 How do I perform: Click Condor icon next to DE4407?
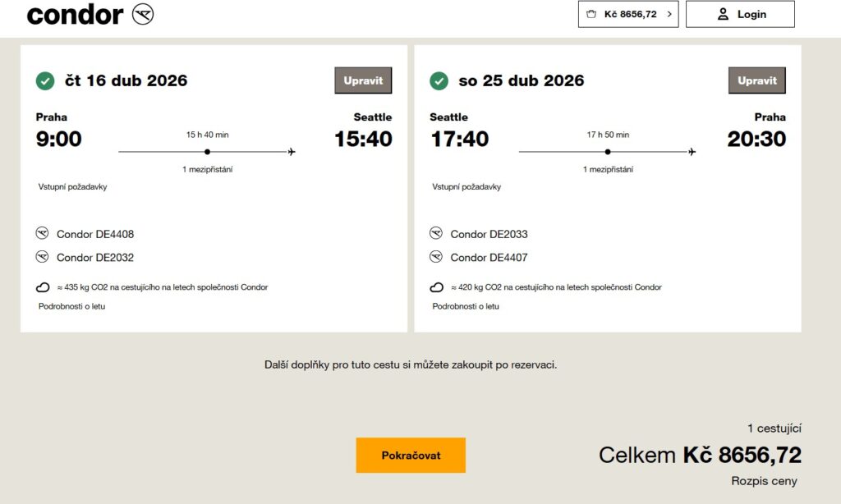click(436, 257)
